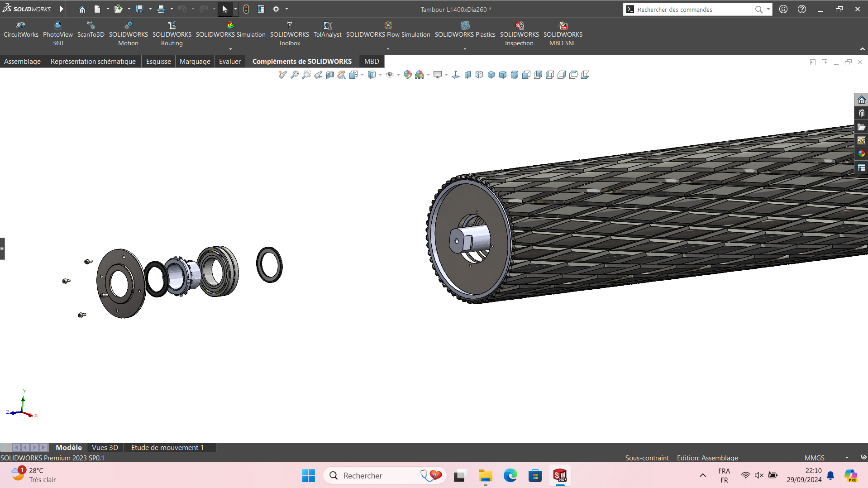The height and width of the screenshot is (488, 868).
Task: Expand the SOLIDWORKS menu arrow
Action: (62, 9)
